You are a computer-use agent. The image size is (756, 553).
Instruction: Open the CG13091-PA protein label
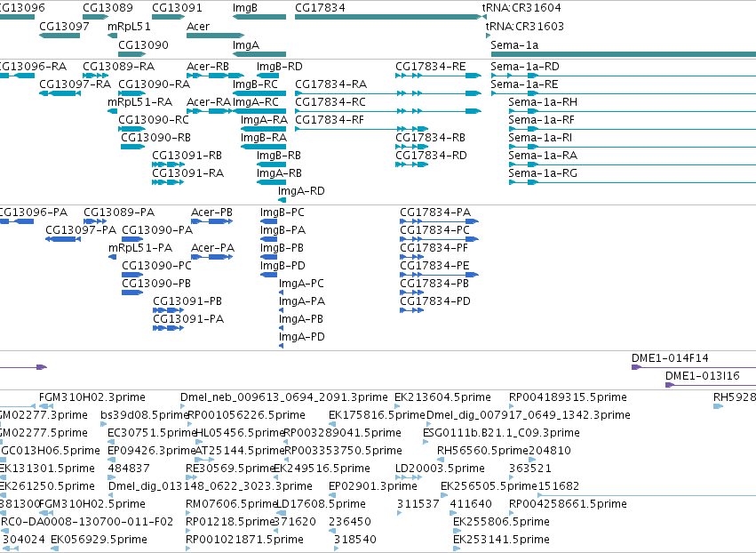click(x=188, y=319)
